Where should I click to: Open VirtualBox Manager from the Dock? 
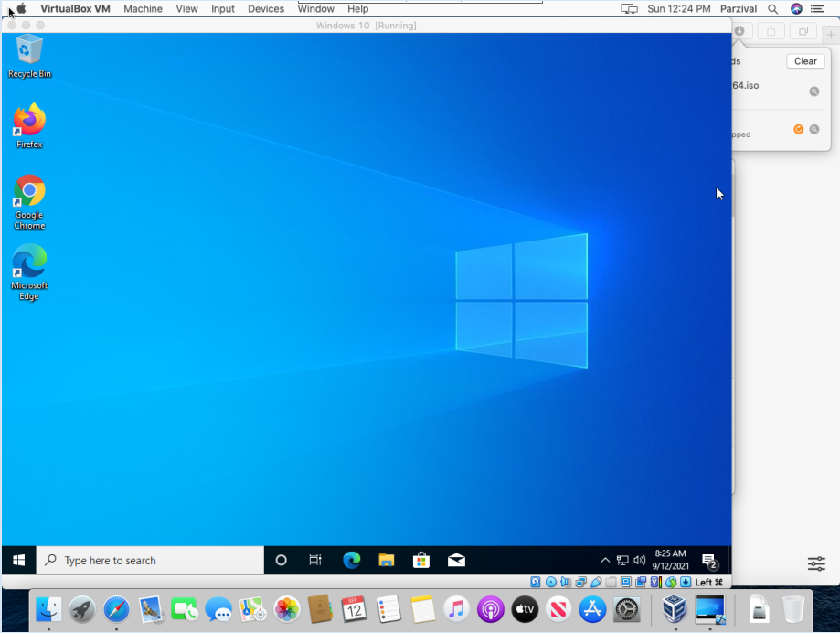[x=675, y=609]
